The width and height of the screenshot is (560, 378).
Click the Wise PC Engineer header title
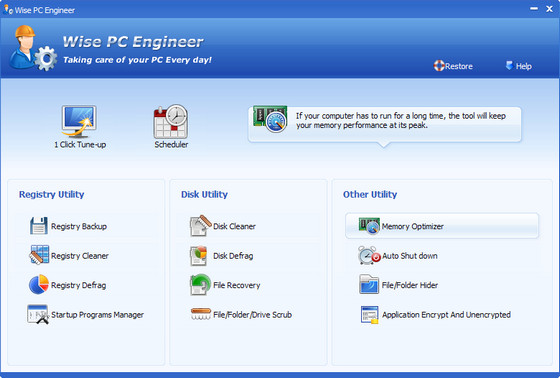(133, 42)
